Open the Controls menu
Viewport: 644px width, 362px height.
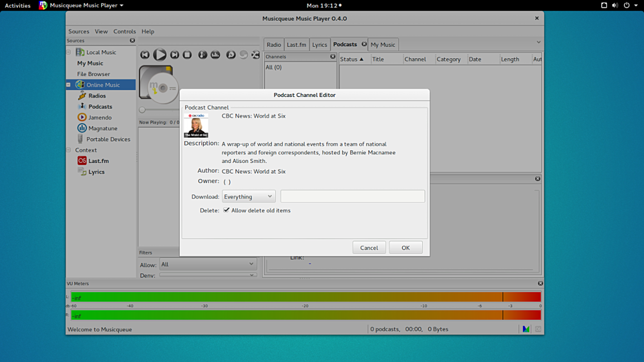click(124, 31)
